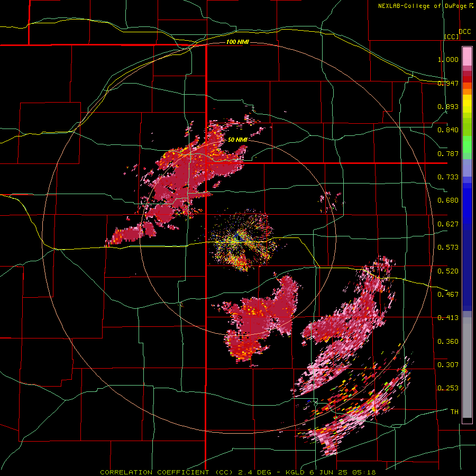Screen dimensions: 476x476
Task: Click the [CC] product label
Action: click(452, 36)
